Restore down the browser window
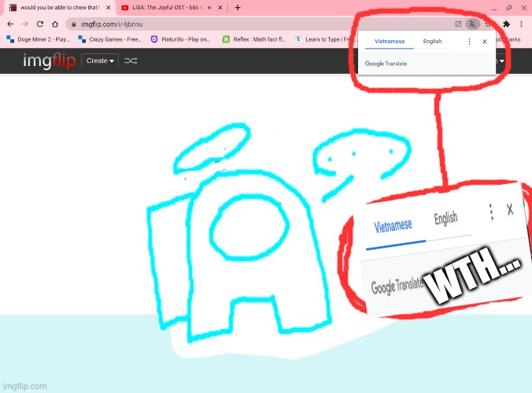The height and width of the screenshot is (393, 532). (x=509, y=8)
